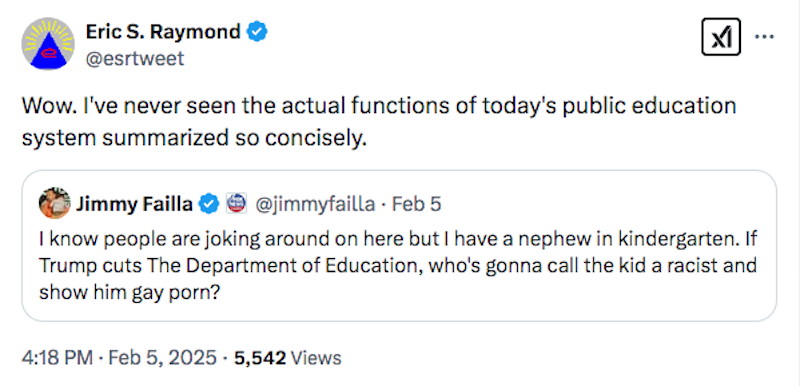Image resolution: width=800 pixels, height=386 pixels.
Task: Open the three-dot more options menu
Action: point(765,37)
